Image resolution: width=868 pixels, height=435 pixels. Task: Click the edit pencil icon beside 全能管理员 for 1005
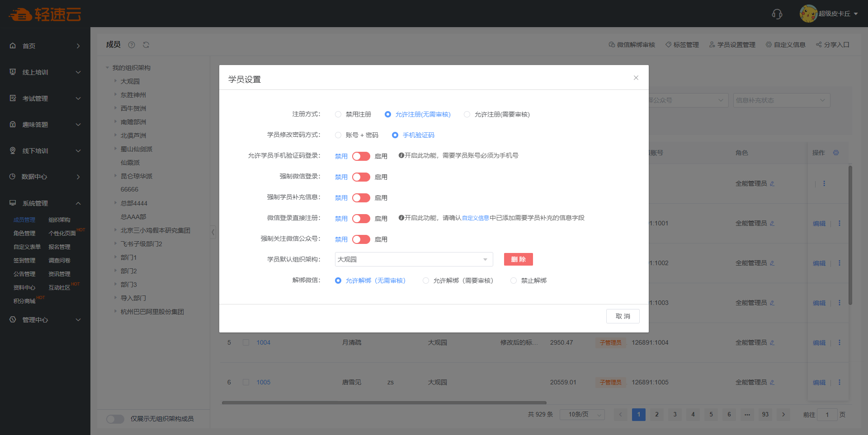pyautogui.click(x=772, y=382)
